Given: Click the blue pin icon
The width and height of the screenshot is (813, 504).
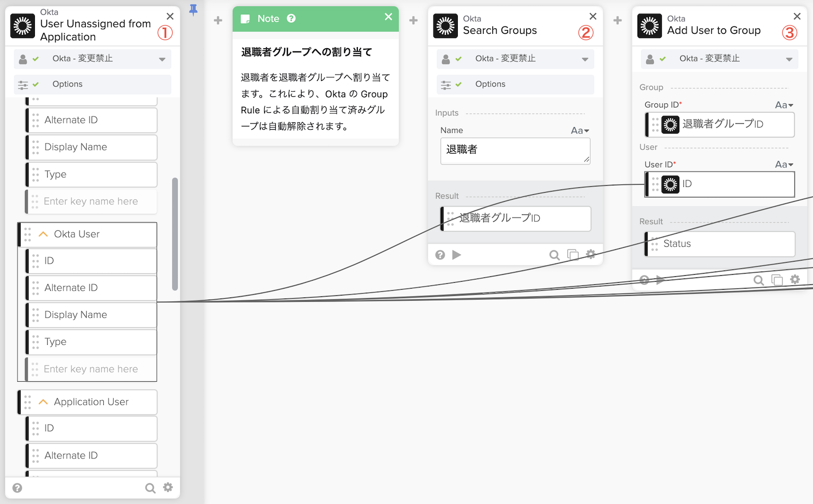Looking at the screenshot, I should pyautogui.click(x=193, y=10).
